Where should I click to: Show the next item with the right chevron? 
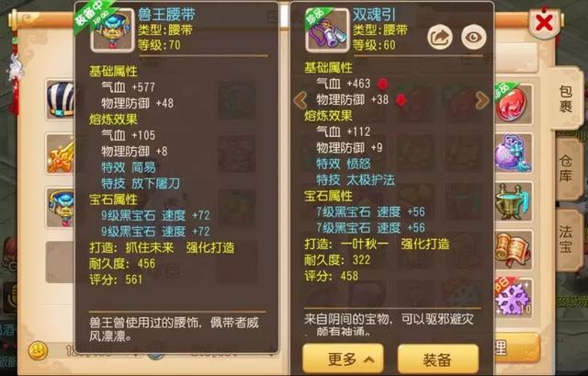pos(482,100)
